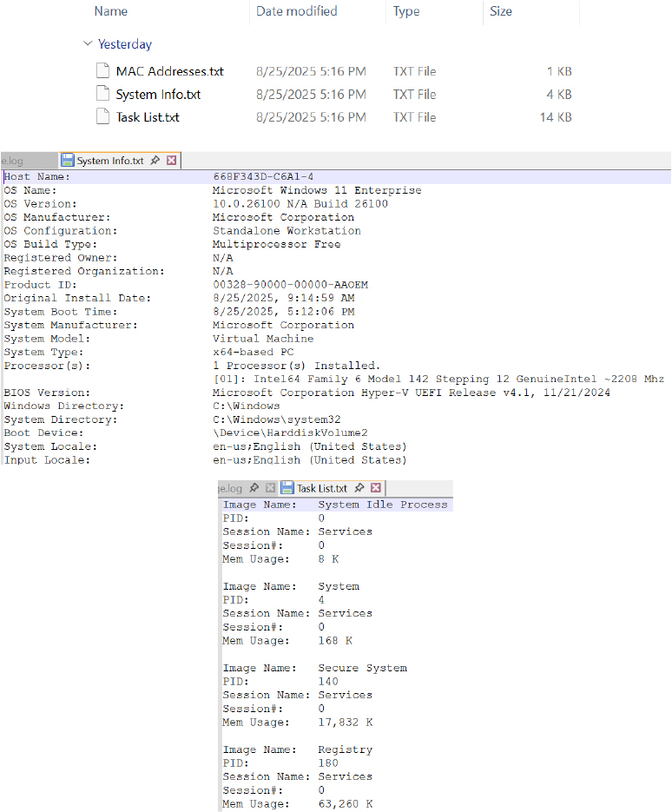Sort files by Date modified column
Viewport: 672px width, 812px height.
click(x=297, y=11)
